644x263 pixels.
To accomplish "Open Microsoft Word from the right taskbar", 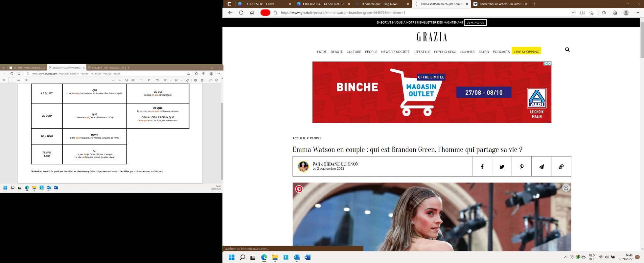I will click(x=308, y=257).
